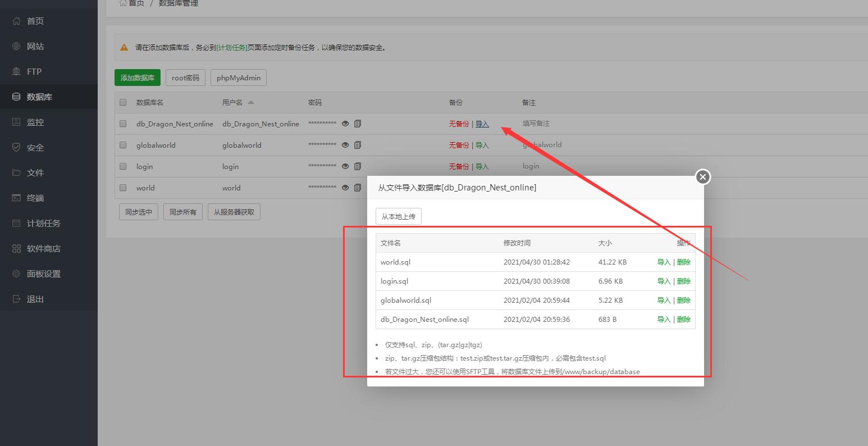Image resolution: width=868 pixels, height=446 pixels.
Task: Click the 文件 folder icon in sidebar
Action: click(16, 172)
